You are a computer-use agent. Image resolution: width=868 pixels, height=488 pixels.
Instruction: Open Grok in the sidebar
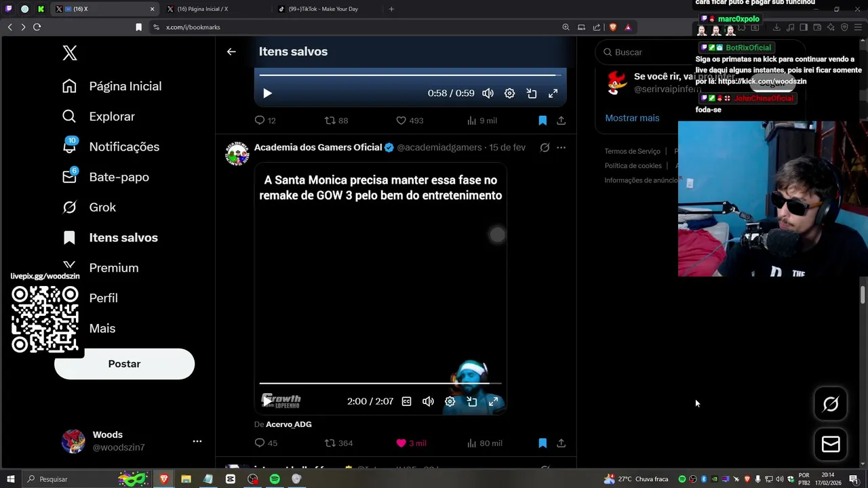[89, 207]
